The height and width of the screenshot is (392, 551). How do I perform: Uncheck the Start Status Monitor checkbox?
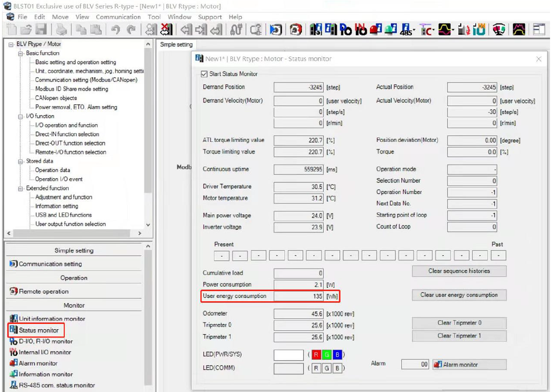(204, 74)
